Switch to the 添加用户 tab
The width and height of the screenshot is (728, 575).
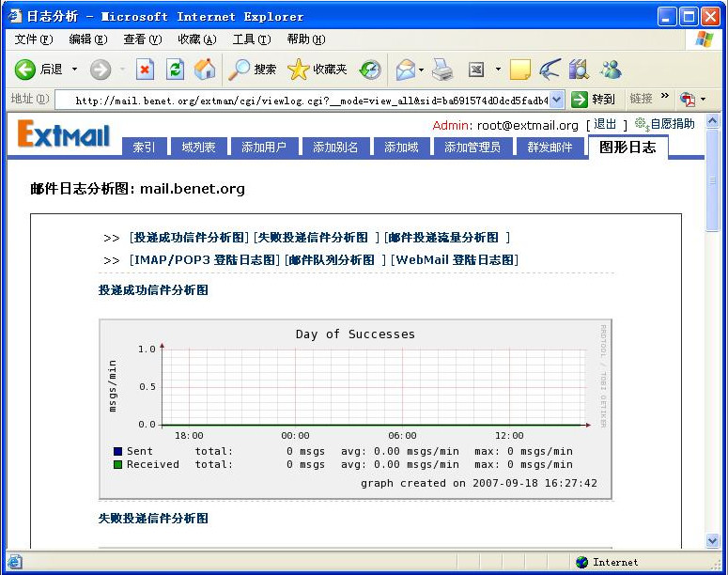pyautogui.click(x=263, y=148)
